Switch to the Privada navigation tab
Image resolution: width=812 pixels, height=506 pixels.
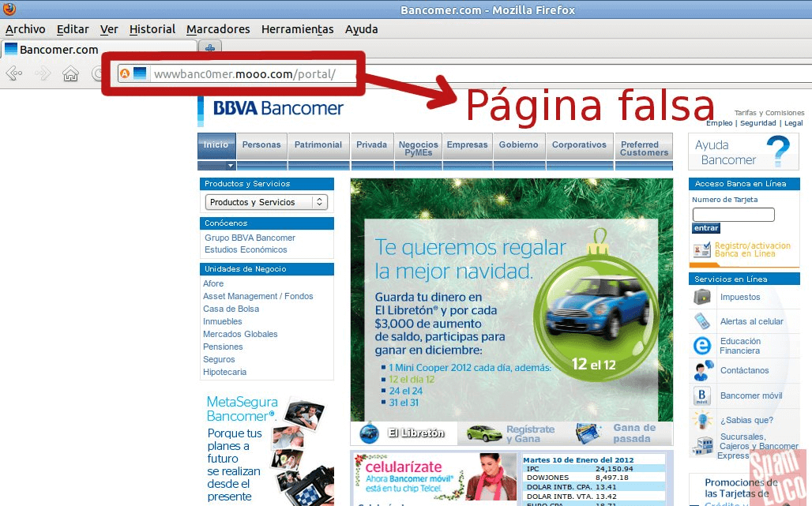372,145
